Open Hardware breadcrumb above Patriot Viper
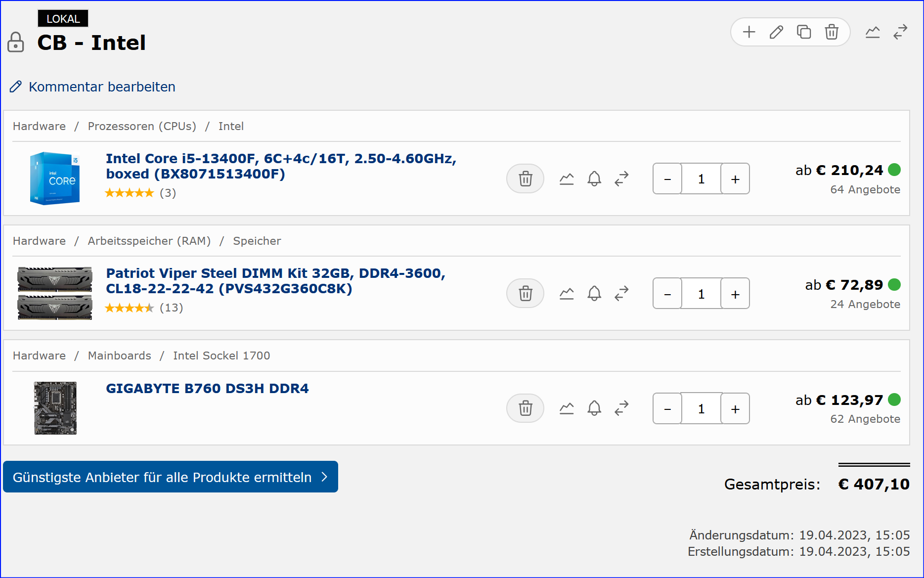 click(x=39, y=241)
